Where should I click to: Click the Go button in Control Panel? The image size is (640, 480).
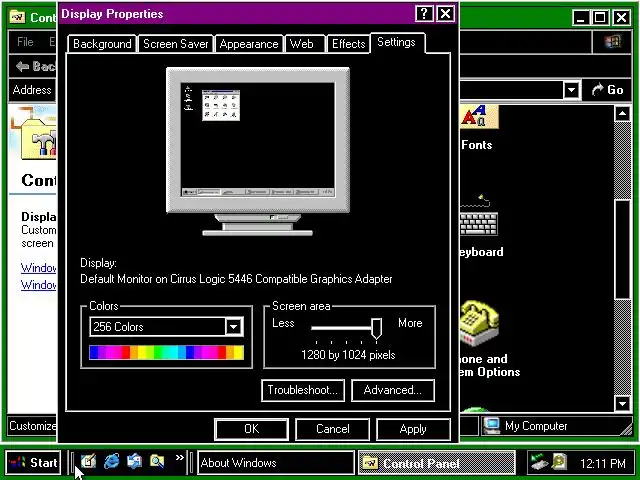point(607,89)
